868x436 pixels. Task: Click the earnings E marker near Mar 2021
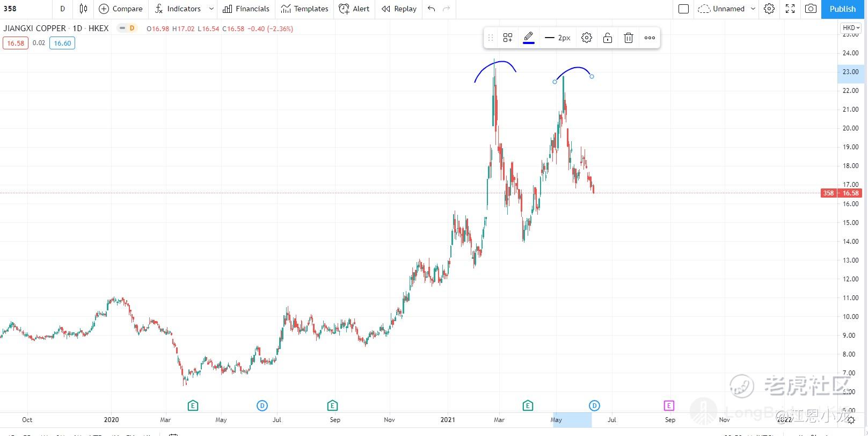pos(528,405)
